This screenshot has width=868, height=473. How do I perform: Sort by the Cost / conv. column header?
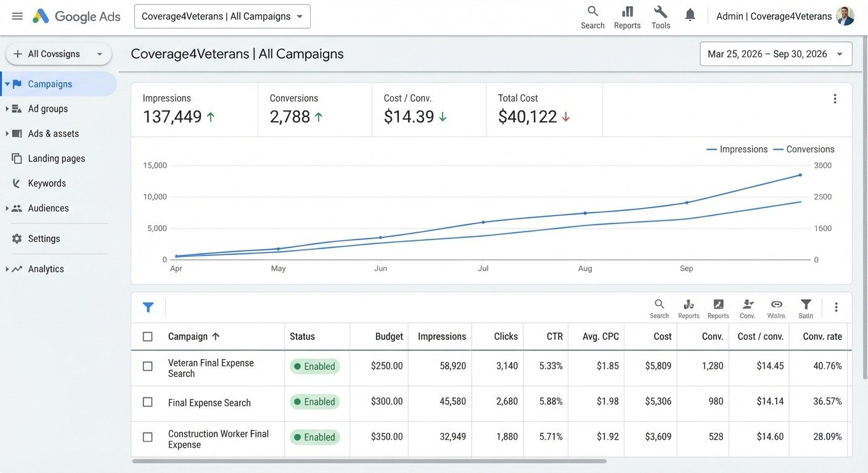click(760, 337)
